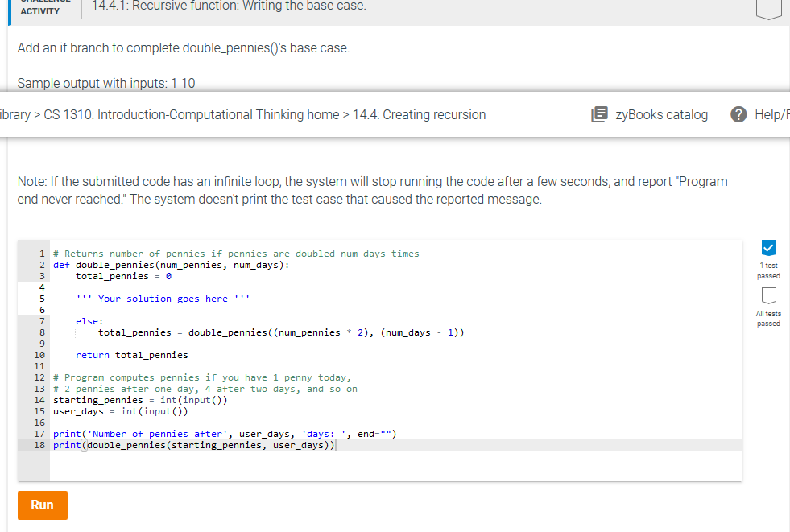Click the Help question mark icon
This screenshot has height=532, width=790.
pos(738,115)
